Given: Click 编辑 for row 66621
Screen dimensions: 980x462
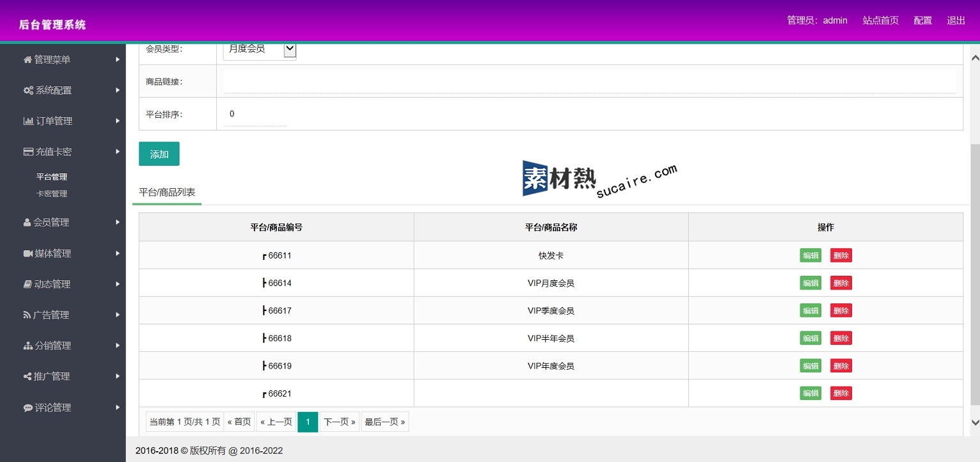Looking at the screenshot, I should click(x=810, y=393).
